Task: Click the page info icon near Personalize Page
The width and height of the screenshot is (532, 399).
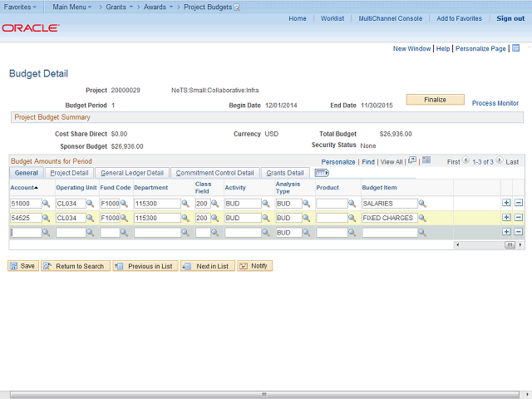Action: (x=515, y=48)
